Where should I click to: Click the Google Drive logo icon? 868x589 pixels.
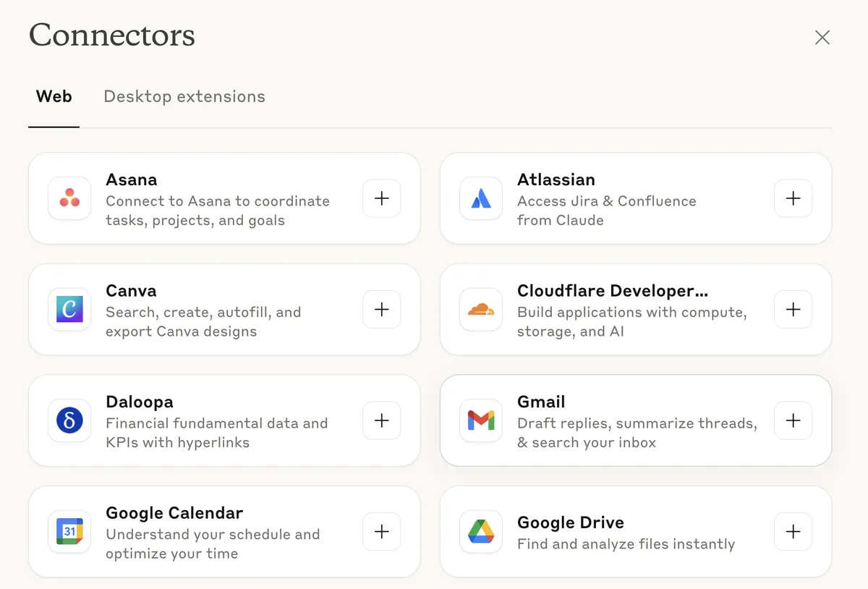[x=481, y=532]
